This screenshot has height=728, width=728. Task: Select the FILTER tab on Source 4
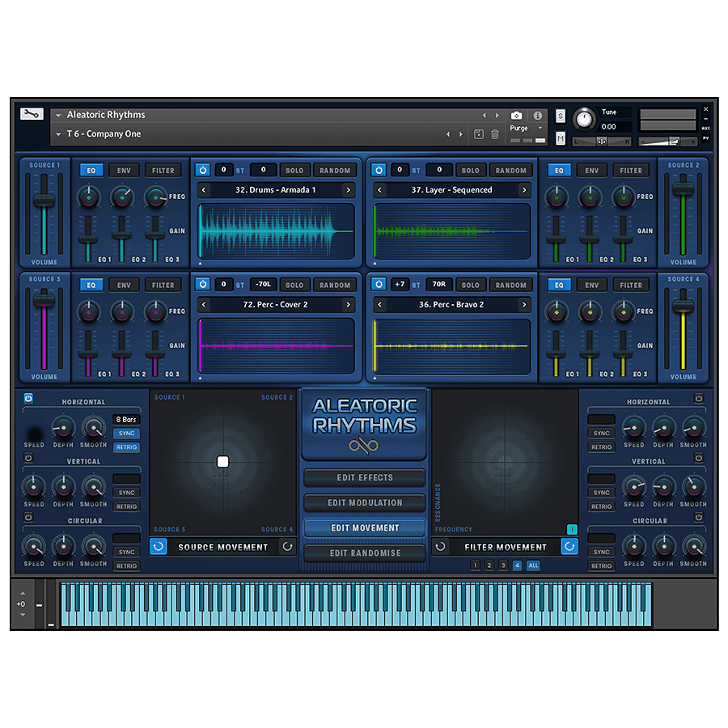point(631,285)
